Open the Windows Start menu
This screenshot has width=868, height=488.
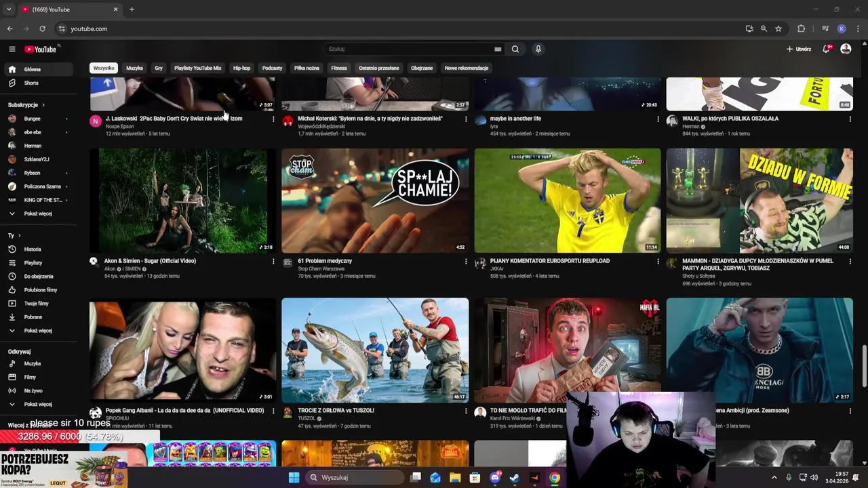pos(294,477)
